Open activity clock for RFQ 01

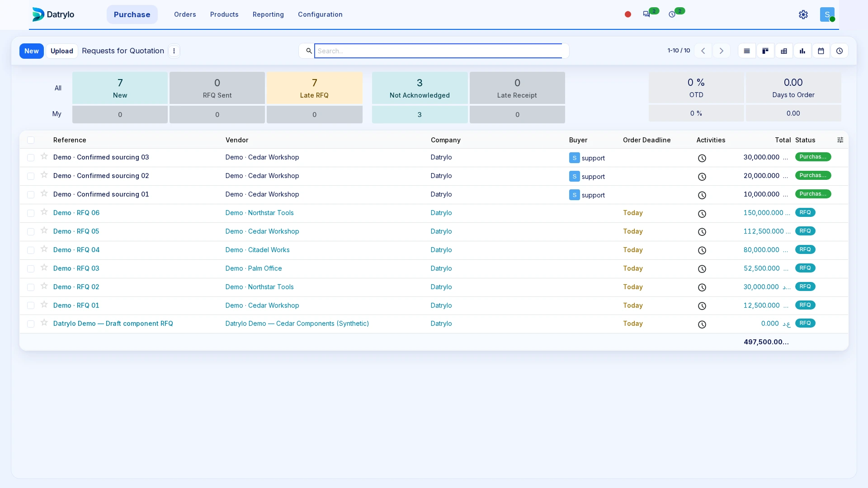(702, 306)
